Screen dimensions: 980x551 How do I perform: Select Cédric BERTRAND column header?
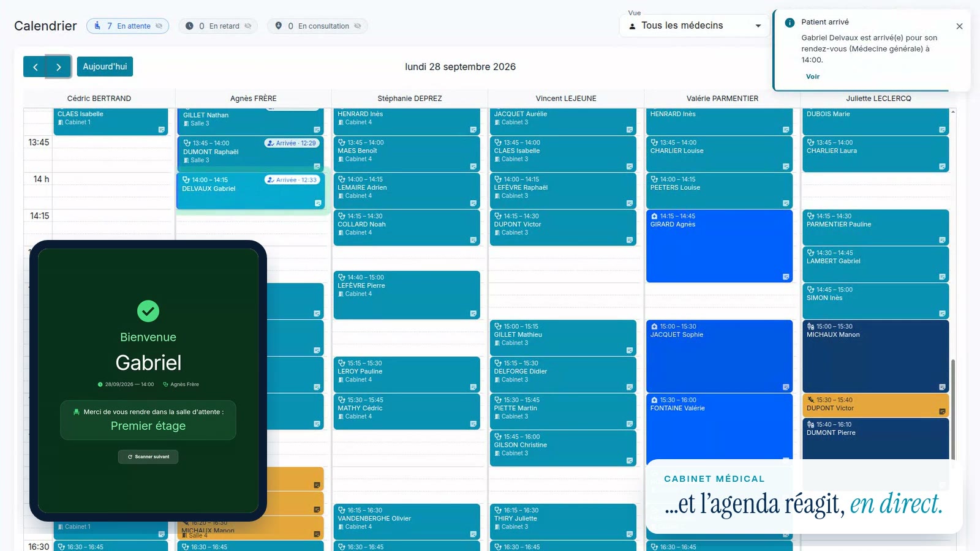click(99, 99)
